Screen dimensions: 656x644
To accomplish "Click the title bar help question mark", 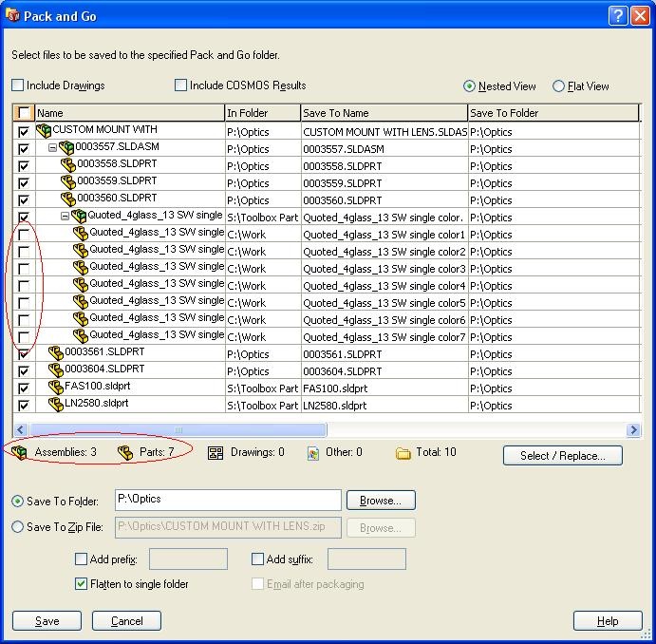I will [617, 16].
